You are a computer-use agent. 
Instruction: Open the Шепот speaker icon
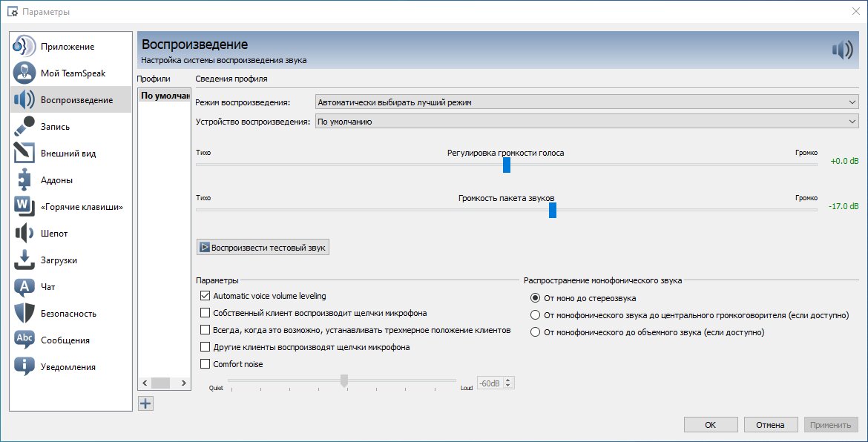tap(24, 234)
